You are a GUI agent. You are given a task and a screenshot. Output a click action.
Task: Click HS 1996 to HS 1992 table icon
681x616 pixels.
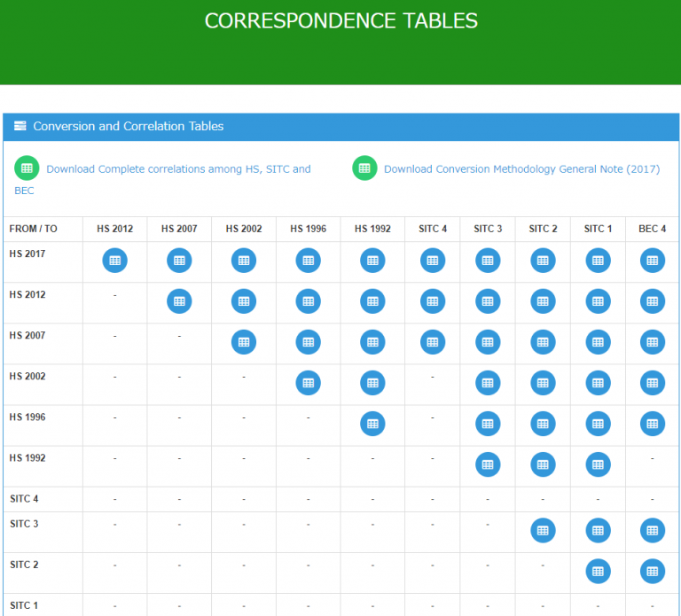pos(372,424)
